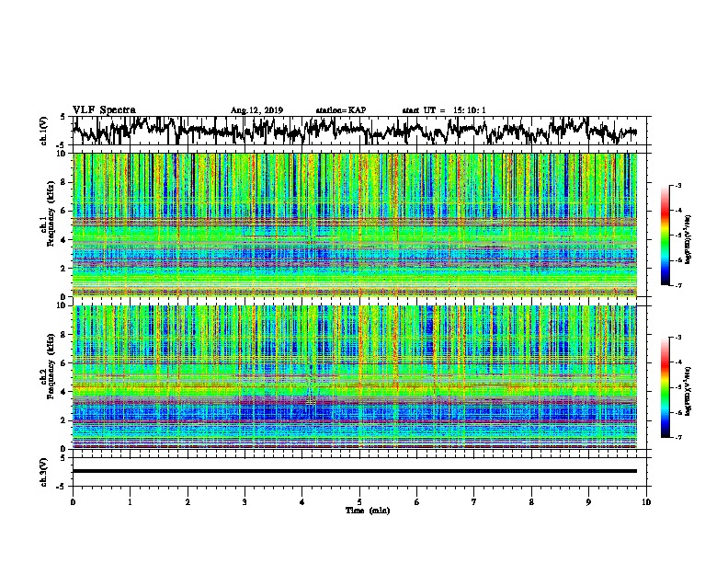Click the ch.1 voltage waveform trace

click(354, 131)
